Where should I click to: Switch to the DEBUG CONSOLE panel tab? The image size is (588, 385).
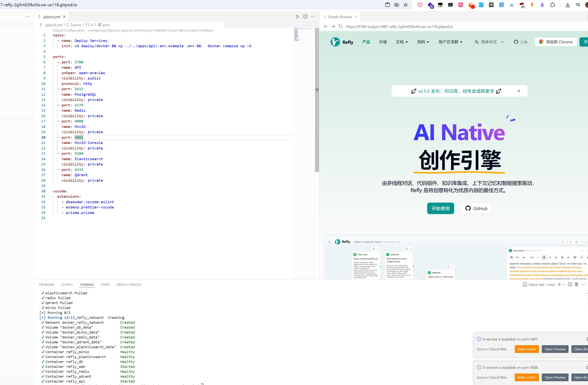129,284
